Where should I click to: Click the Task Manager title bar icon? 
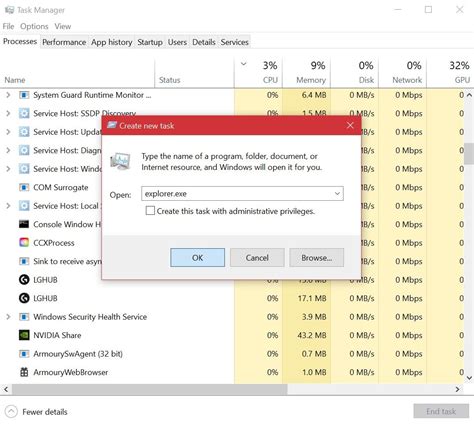coord(9,10)
